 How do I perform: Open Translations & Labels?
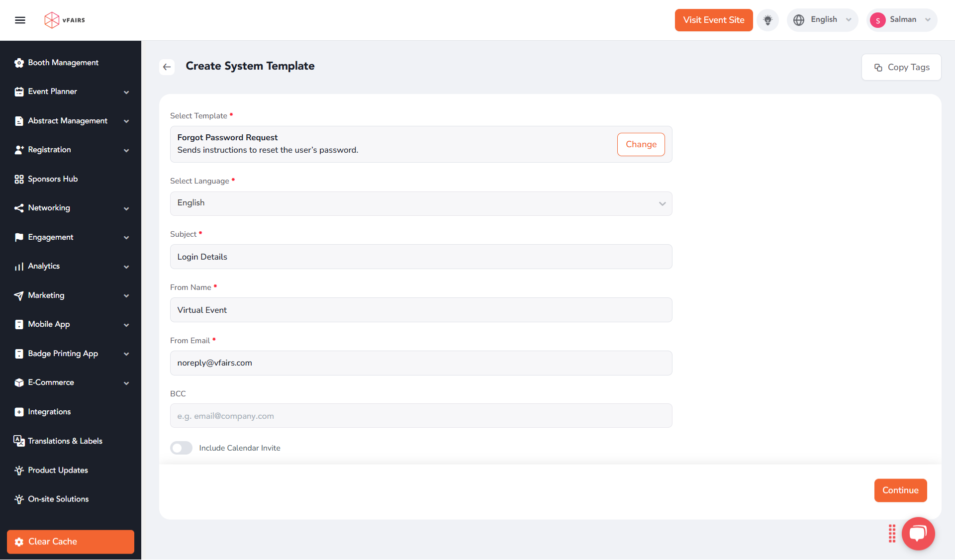65,441
